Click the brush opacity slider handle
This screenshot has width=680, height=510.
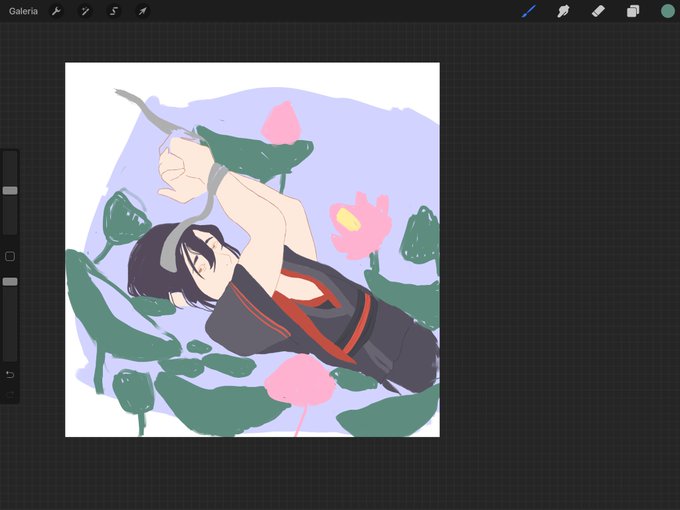(10, 282)
